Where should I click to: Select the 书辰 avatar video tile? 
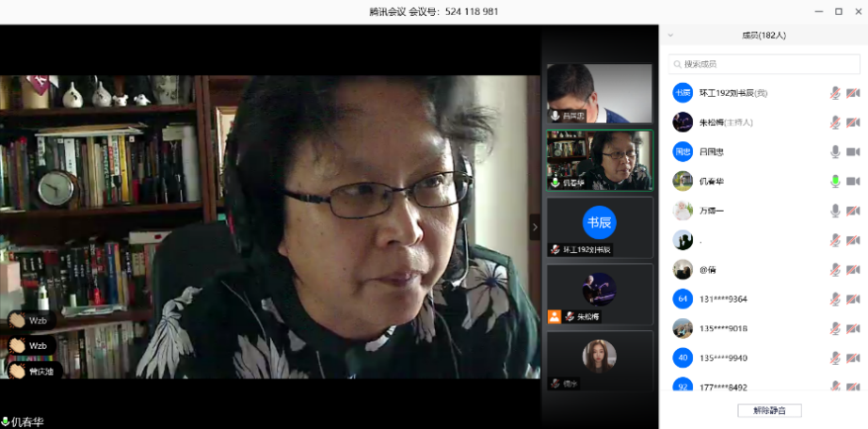pyautogui.click(x=599, y=226)
